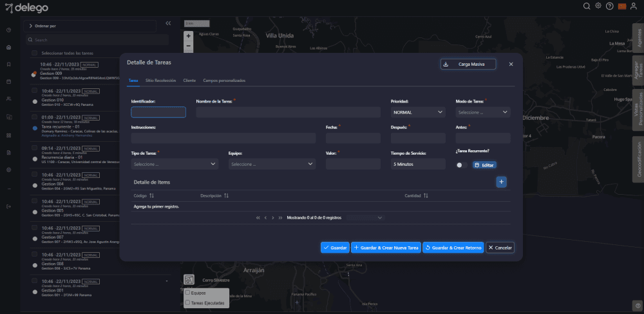
Task: Click the Cancelar button
Action: 500,248
